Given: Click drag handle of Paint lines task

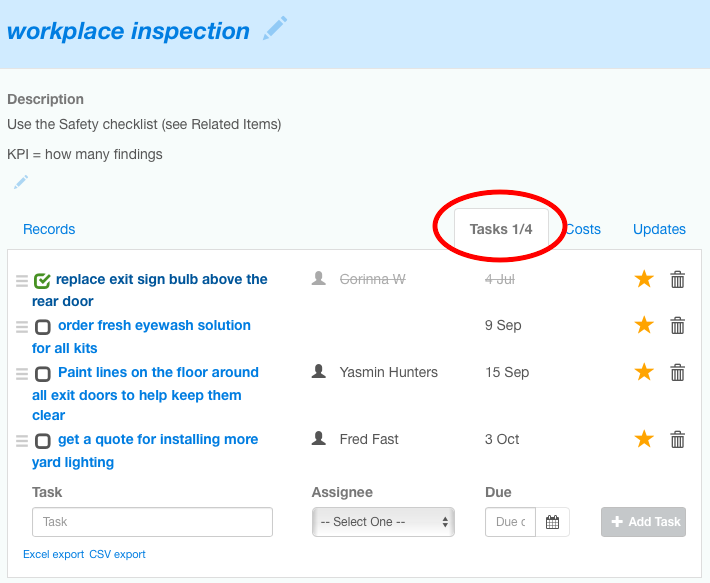Looking at the screenshot, I should click(x=22, y=374).
